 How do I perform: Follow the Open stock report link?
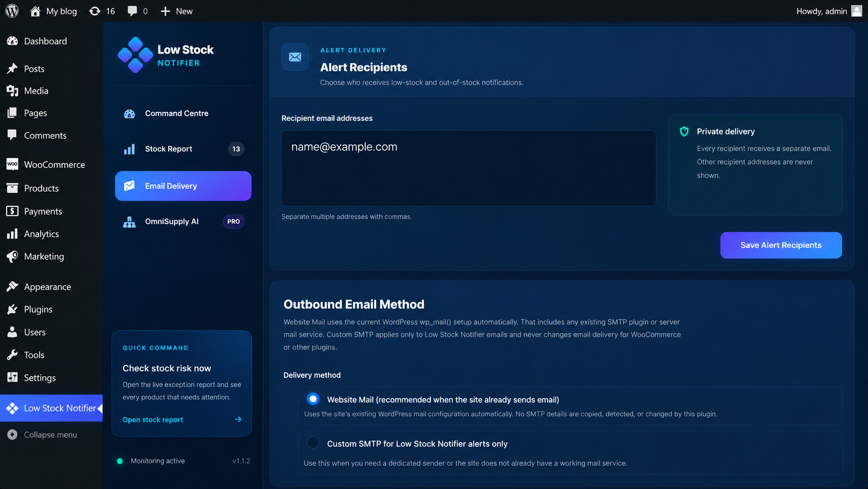153,419
